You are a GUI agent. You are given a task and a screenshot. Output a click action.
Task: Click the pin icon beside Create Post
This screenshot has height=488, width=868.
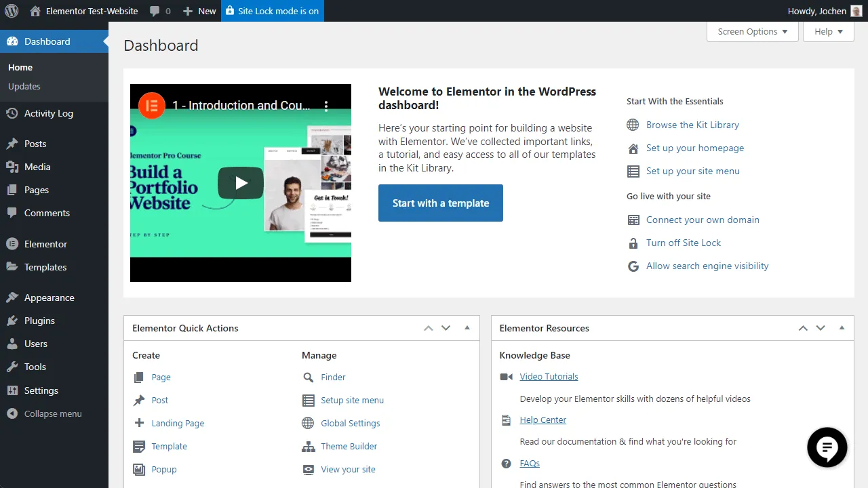[x=139, y=401]
